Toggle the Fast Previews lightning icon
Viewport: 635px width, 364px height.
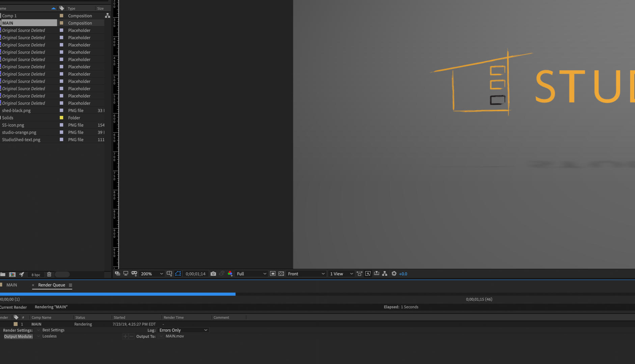click(x=368, y=274)
